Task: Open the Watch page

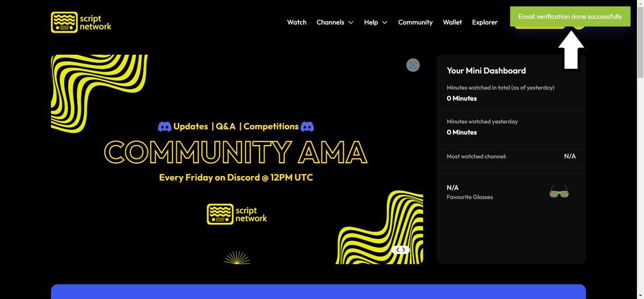Action: (x=297, y=22)
